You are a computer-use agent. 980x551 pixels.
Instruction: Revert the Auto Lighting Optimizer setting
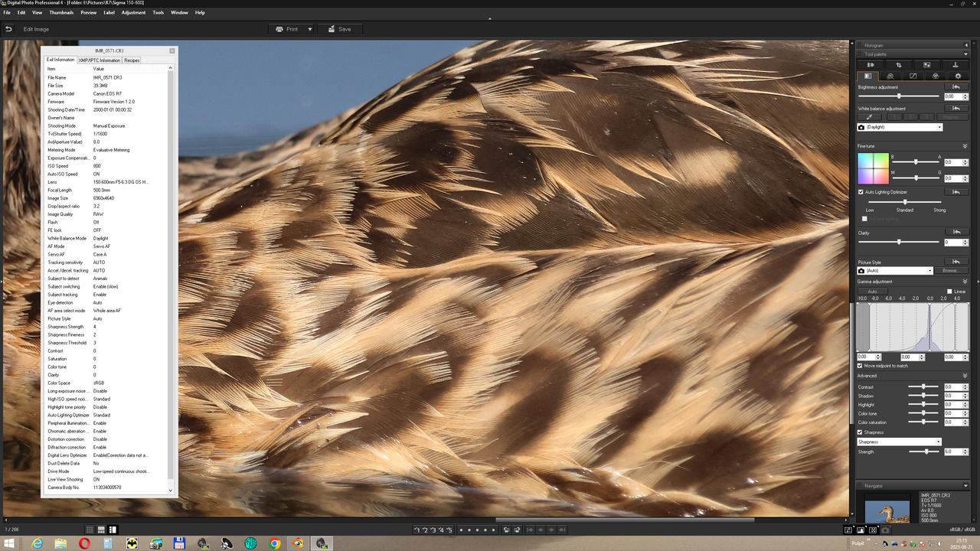pyautogui.click(x=955, y=192)
